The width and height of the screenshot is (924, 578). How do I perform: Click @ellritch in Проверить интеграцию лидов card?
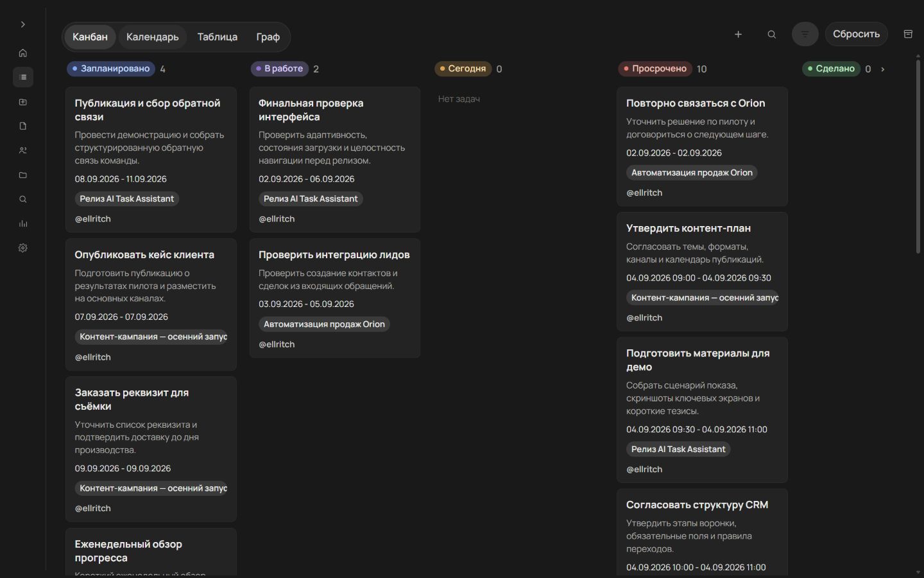pyautogui.click(x=277, y=344)
